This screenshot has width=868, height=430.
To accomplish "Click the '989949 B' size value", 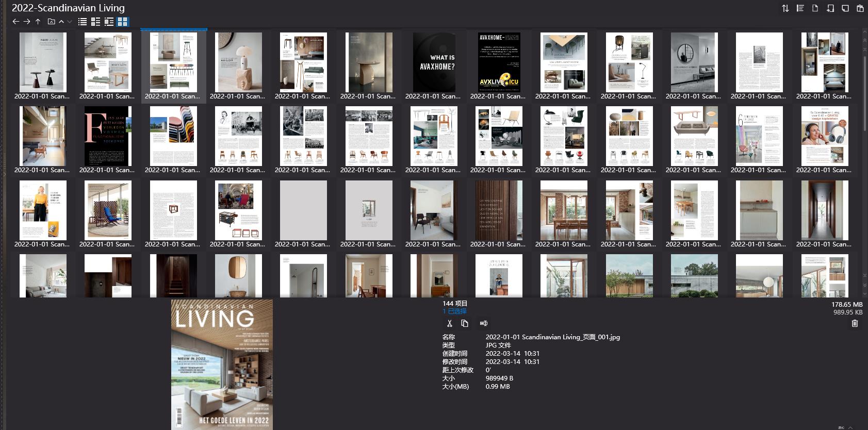I will point(499,378).
